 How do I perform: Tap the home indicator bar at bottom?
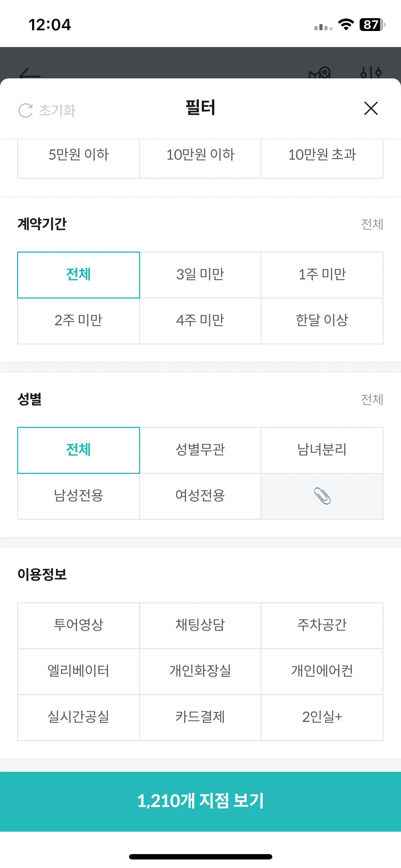(x=200, y=857)
